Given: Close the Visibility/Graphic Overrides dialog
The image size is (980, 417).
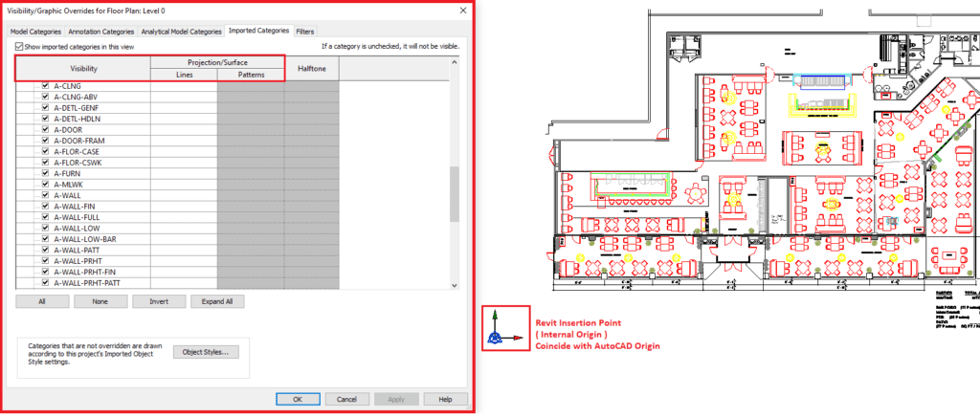Looking at the screenshot, I should coord(464,10).
